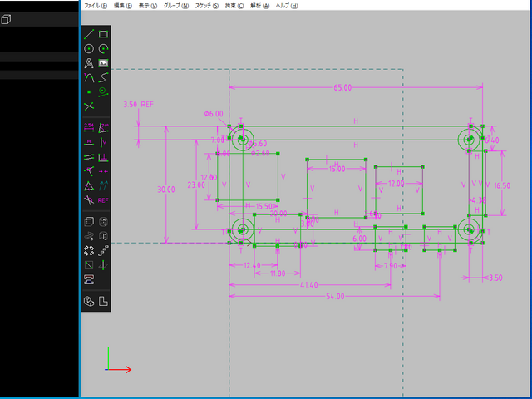Choose the circle drawing tool
This screenshot has height=399, width=532.
pyautogui.click(x=89, y=49)
